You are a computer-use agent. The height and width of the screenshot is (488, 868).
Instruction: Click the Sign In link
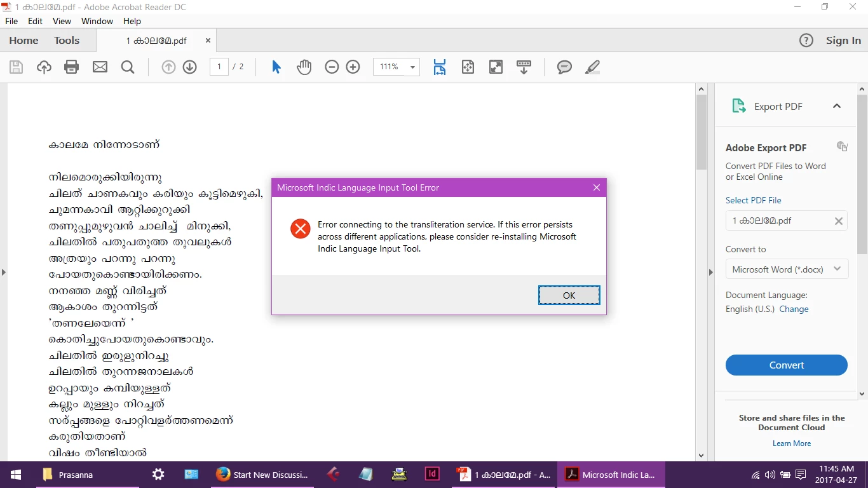[844, 41]
